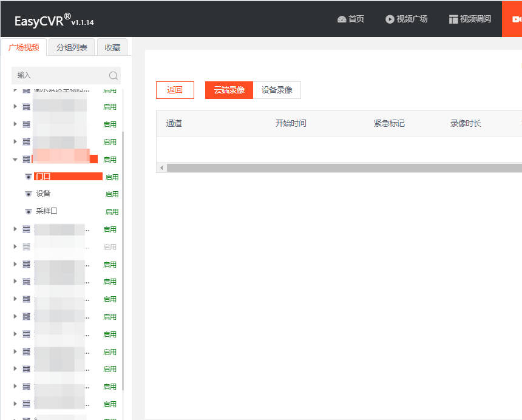Image resolution: width=522 pixels, height=420 pixels.
Task: Expand the device node directly below 采样口
Action: coord(15,229)
